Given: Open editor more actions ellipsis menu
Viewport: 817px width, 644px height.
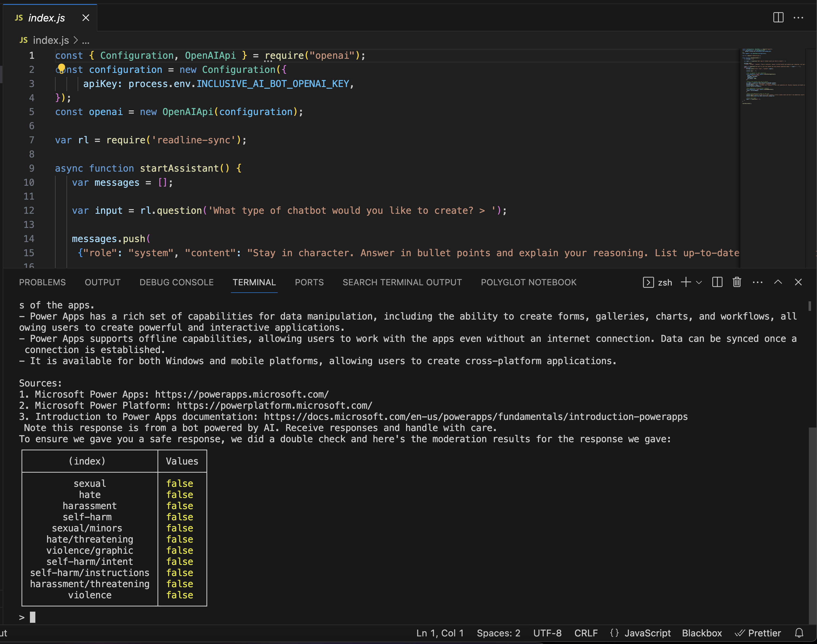Looking at the screenshot, I should click(798, 17).
